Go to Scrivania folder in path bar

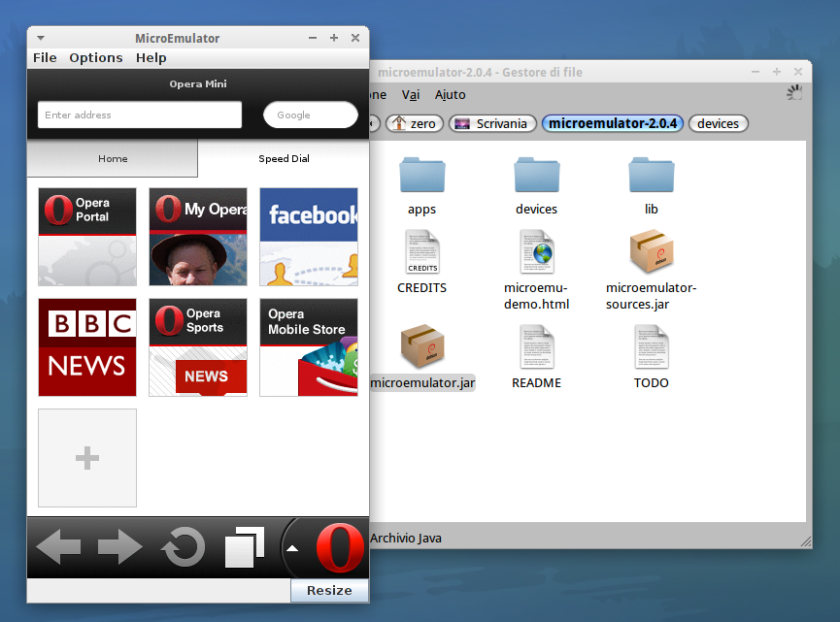pyautogui.click(x=493, y=123)
